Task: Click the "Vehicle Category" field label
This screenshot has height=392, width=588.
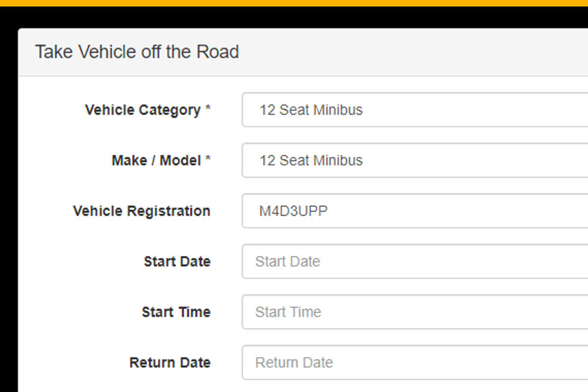Action: click(143, 110)
